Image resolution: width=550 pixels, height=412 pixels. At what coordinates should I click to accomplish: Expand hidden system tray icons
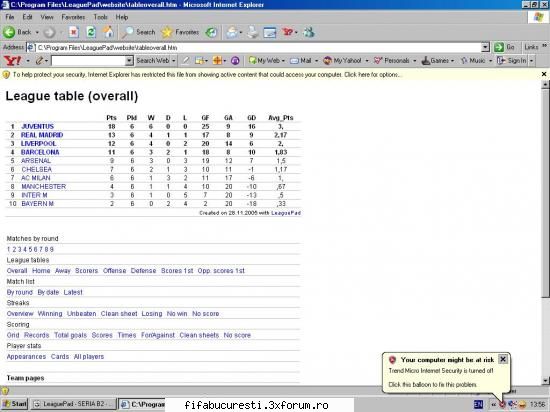point(494,405)
